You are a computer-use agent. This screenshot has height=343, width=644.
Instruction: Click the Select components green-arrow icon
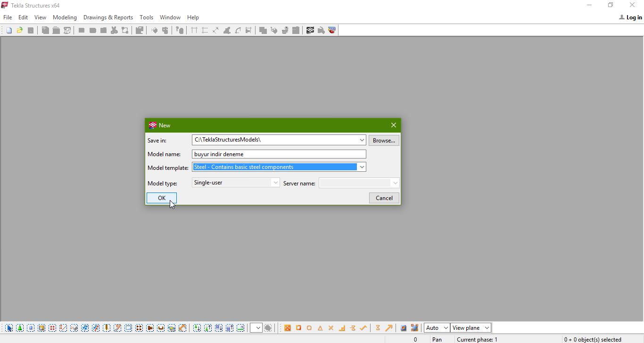tap(197, 328)
